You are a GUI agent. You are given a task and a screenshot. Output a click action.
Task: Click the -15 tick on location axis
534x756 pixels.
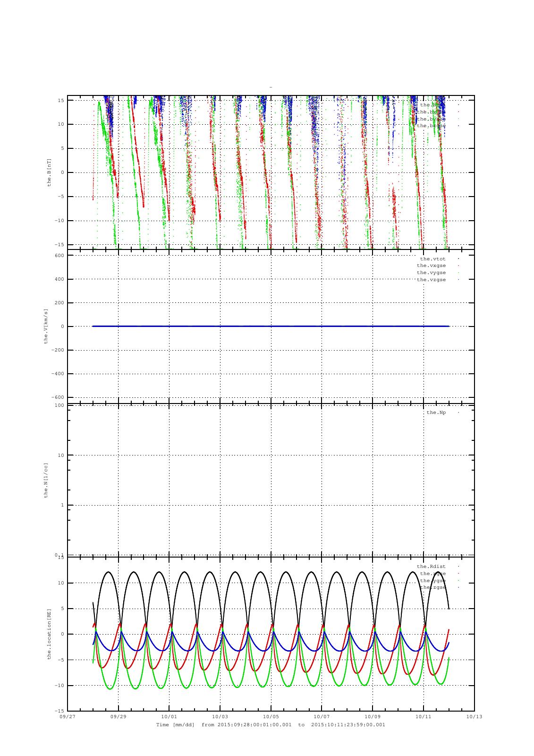point(59,711)
